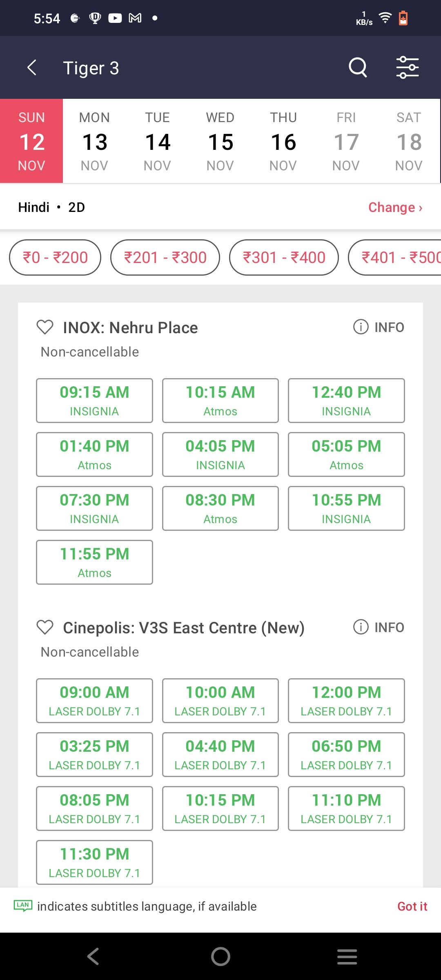Open the filter sliders icon
Image resolution: width=441 pixels, height=980 pixels.
(x=407, y=67)
